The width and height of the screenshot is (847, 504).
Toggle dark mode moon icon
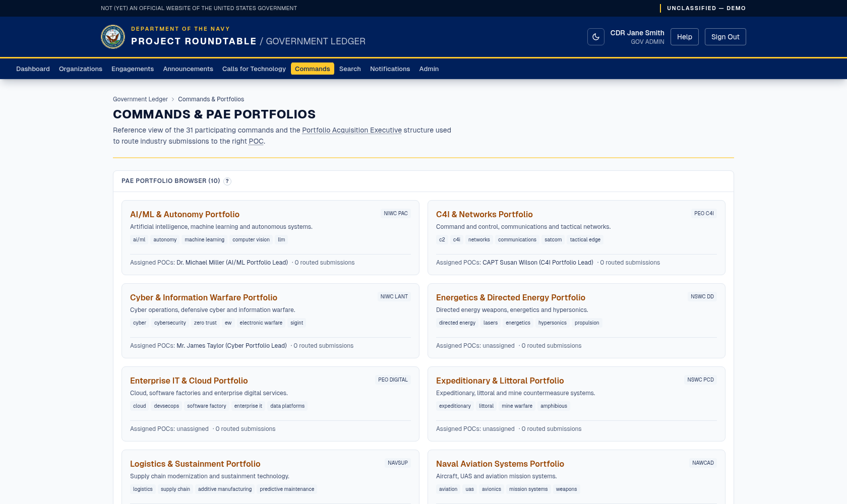[595, 37]
